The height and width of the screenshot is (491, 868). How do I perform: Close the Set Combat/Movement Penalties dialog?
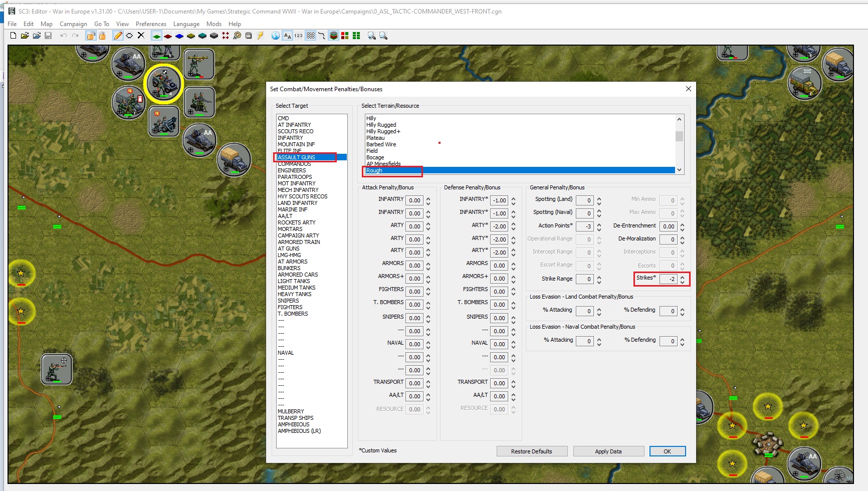[688, 89]
